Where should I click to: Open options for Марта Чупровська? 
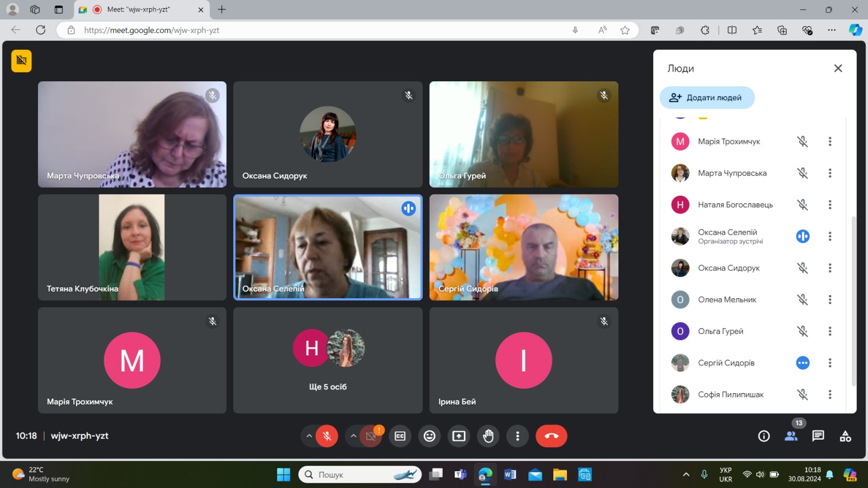(829, 173)
